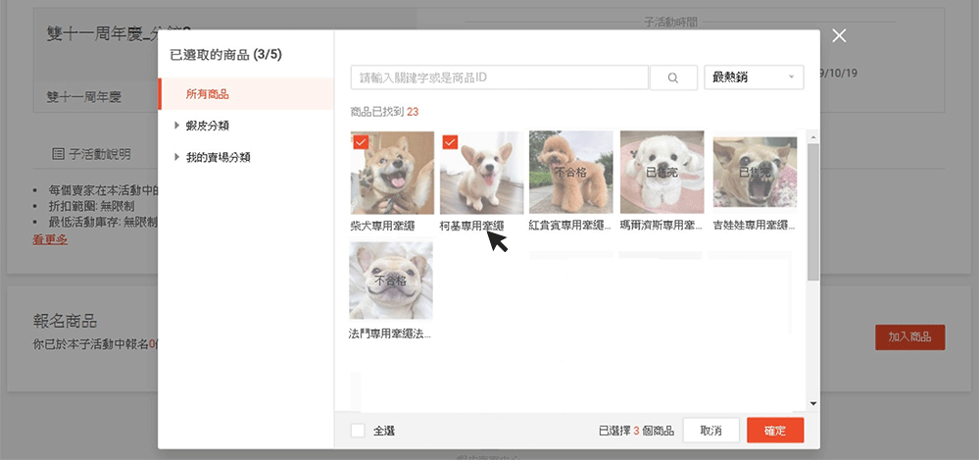This screenshot has height=460, width=980.
Task: Click the 確定 confirm button
Action: pyautogui.click(x=774, y=431)
